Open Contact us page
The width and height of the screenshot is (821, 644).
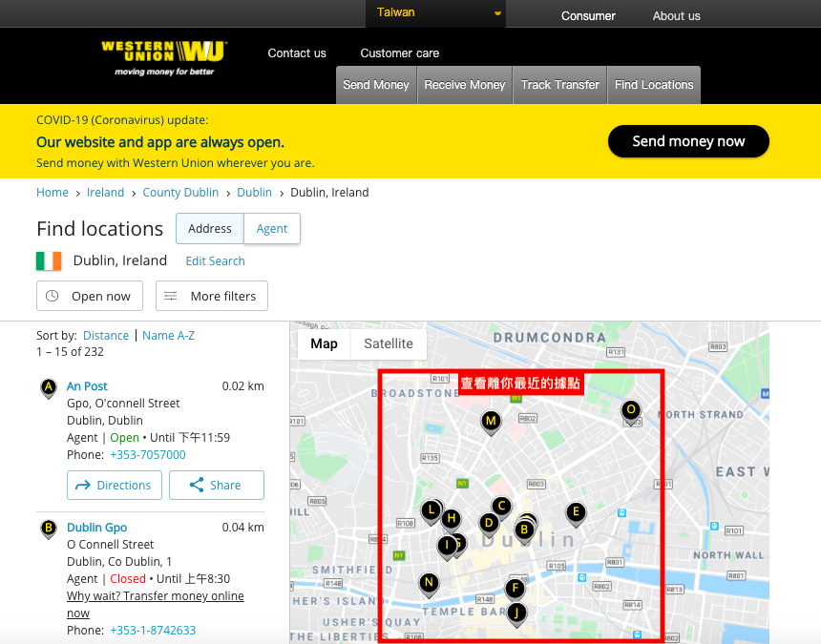pyautogui.click(x=297, y=53)
